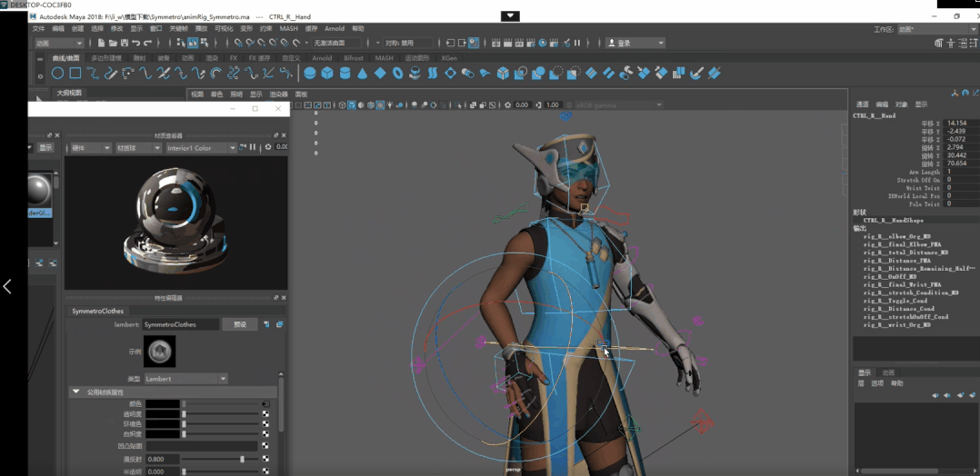Select the NURBS square shelf tool
980x476 pixels.
[x=75, y=74]
